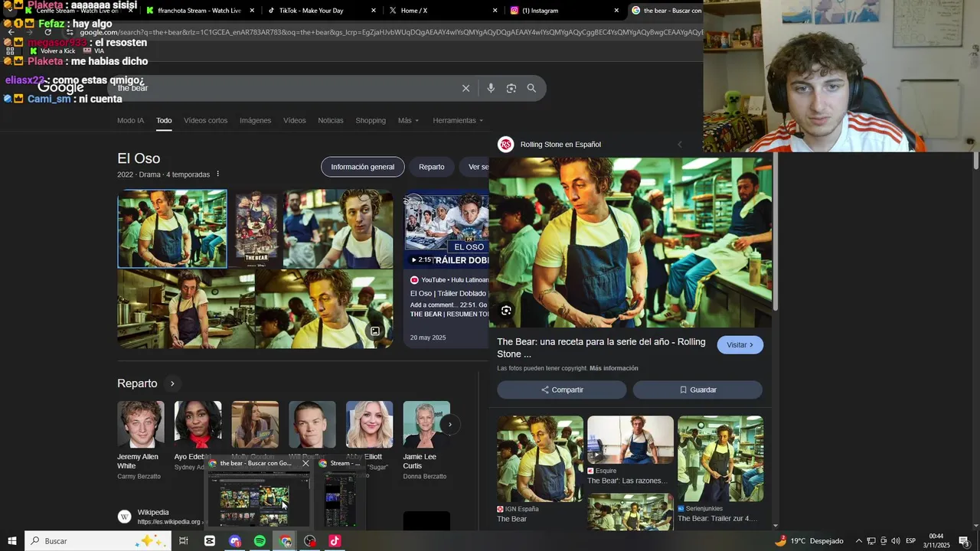This screenshot has width=980, height=551.
Task: Open TikTok app in the taskbar
Action: 335,541
